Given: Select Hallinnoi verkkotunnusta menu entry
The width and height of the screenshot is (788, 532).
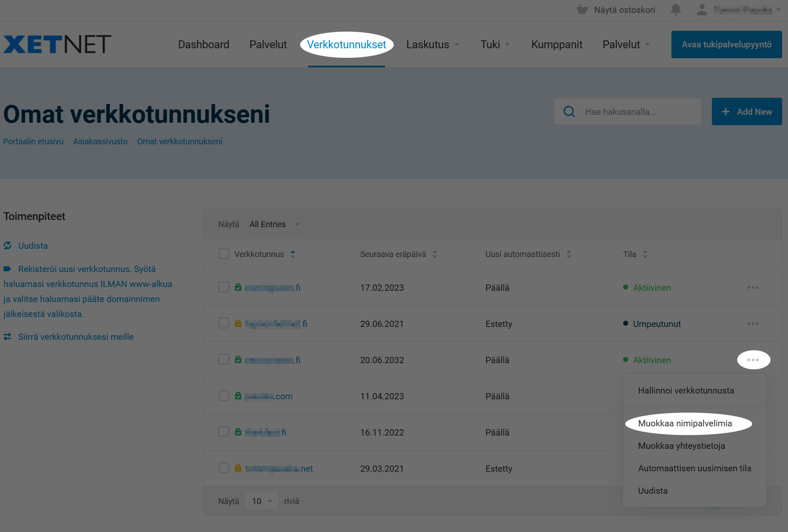Looking at the screenshot, I should pyautogui.click(x=686, y=391).
